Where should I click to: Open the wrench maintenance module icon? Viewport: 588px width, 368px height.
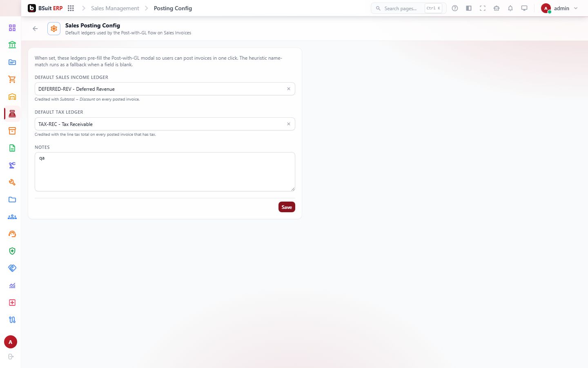coord(12,182)
